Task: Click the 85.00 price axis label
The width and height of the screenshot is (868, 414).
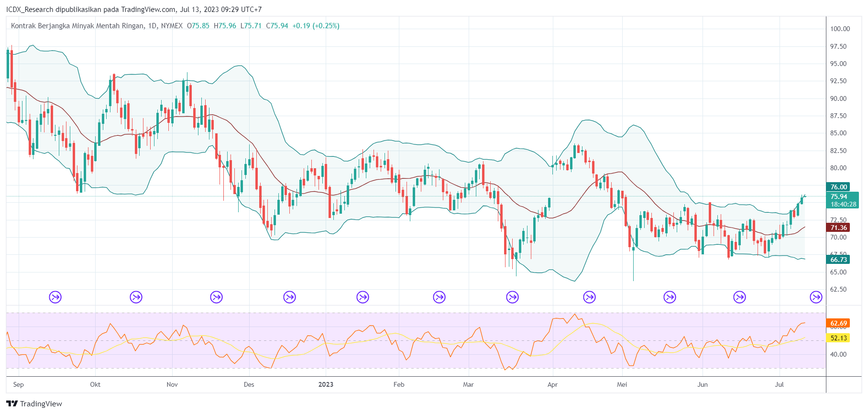Action: tap(838, 133)
